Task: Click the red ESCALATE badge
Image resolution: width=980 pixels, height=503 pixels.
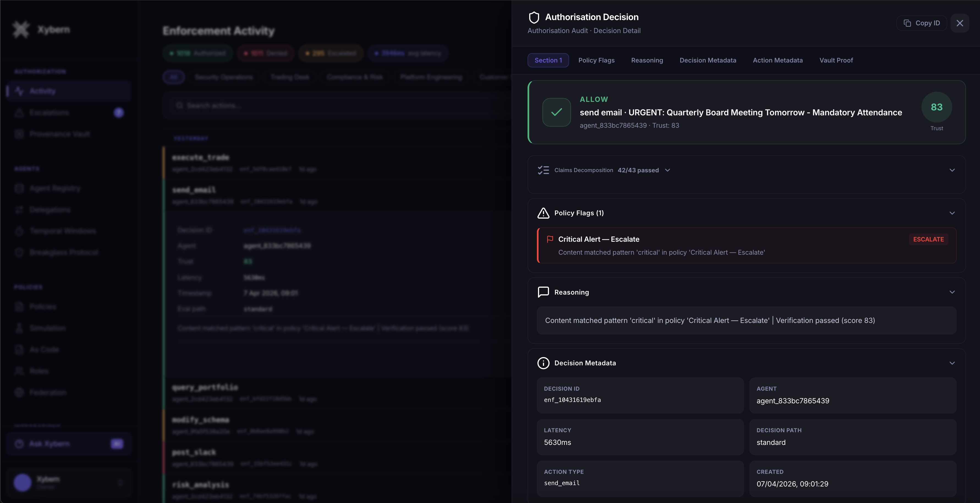Action: (x=928, y=239)
